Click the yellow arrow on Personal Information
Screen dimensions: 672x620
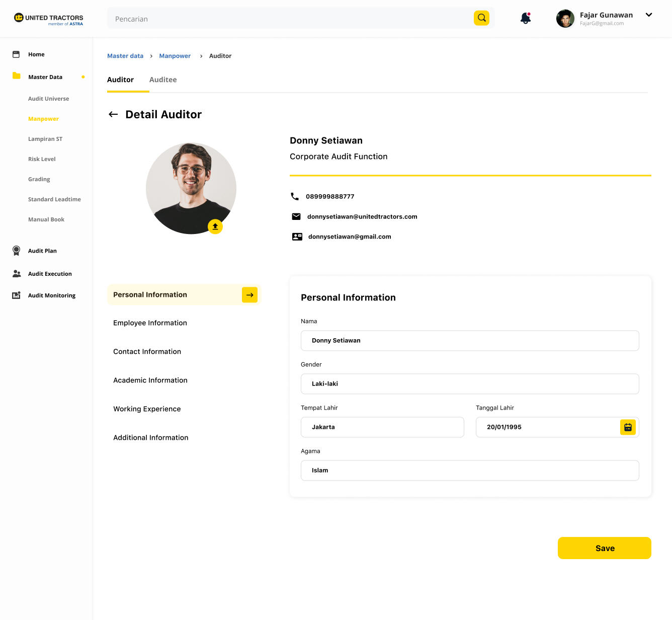tap(249, 295)
